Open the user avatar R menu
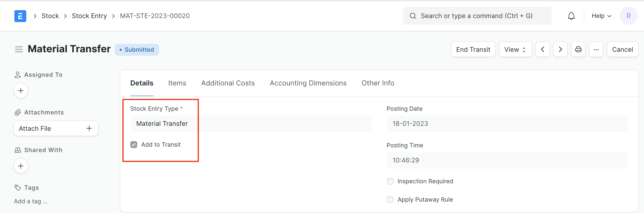The width and height of the screenshot is (644, 213). click(628, 16)
